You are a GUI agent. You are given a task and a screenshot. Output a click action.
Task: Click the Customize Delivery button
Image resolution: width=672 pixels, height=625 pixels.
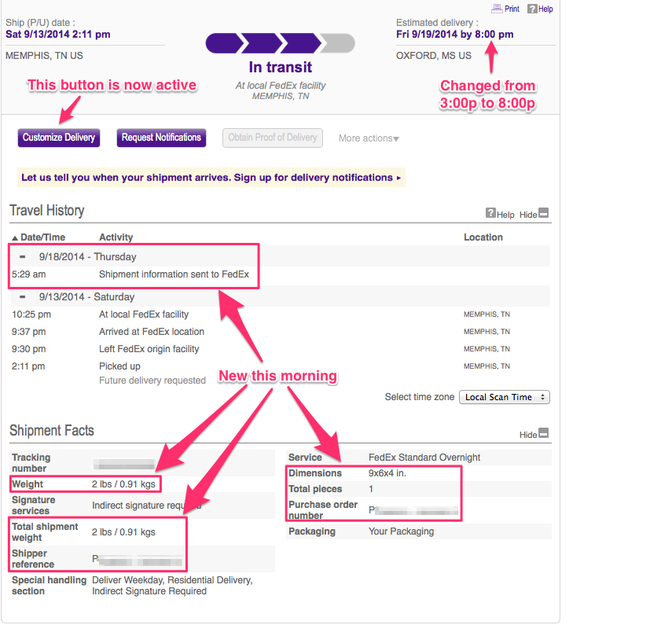click(x=59, y=138)
